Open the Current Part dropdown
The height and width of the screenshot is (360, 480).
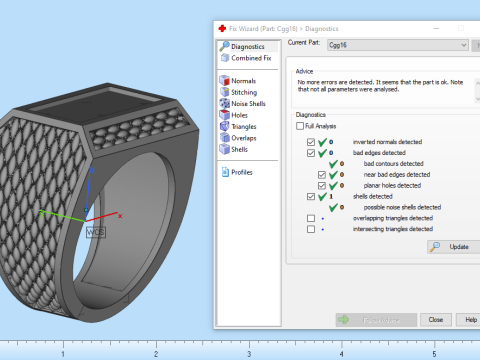[398, 45]
